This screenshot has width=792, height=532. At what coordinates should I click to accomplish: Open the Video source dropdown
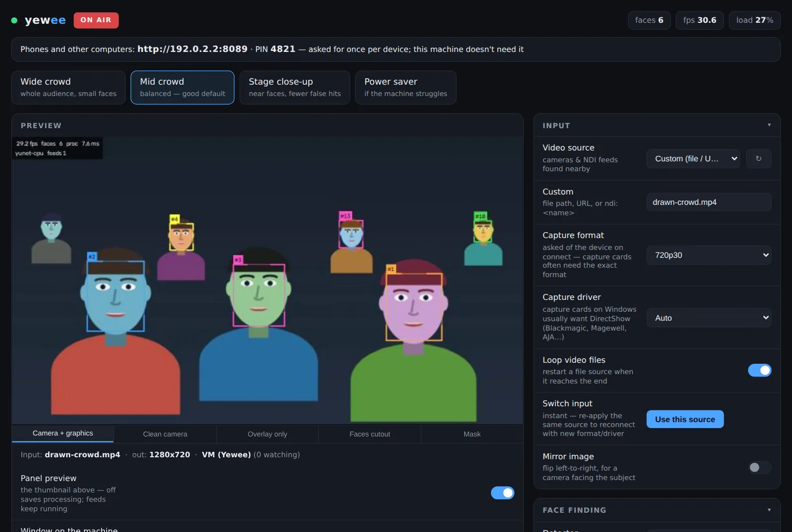click(693, 159)
